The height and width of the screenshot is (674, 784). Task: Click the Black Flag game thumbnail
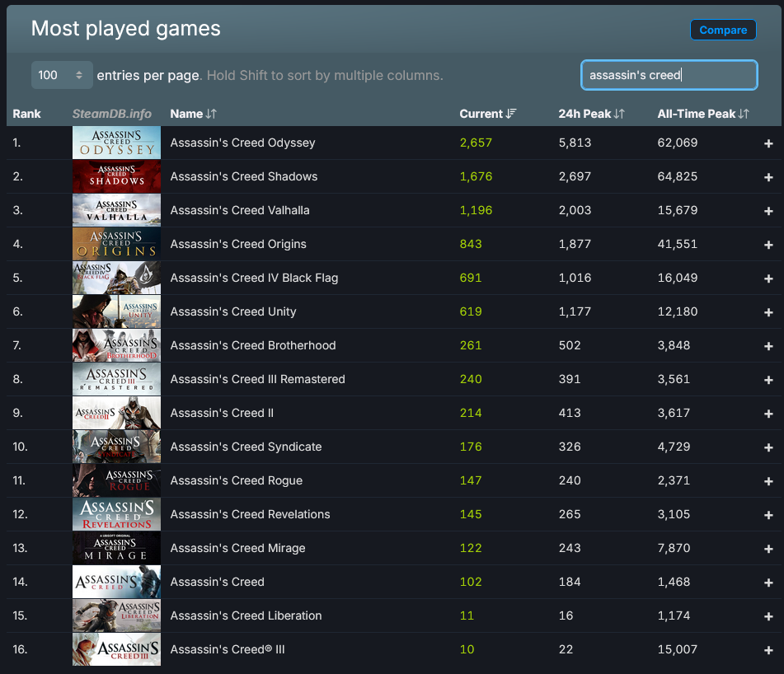pos(116,278)
